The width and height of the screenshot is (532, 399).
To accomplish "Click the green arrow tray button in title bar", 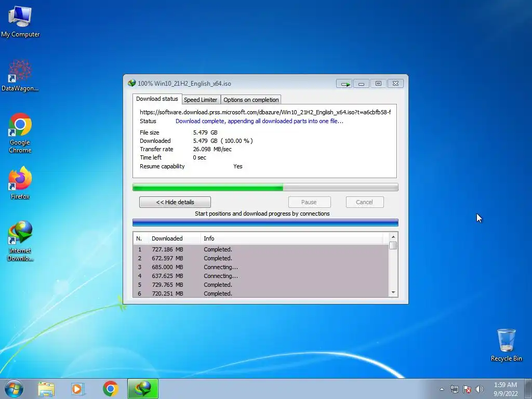I will click(344, 84).
